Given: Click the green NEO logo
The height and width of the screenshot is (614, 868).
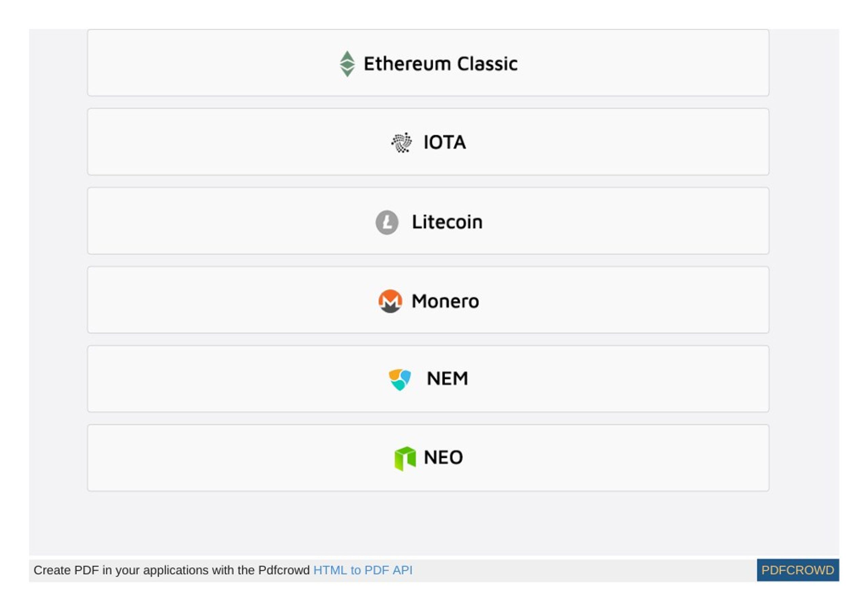Looking at the screenshot, I should pos(405,458).
